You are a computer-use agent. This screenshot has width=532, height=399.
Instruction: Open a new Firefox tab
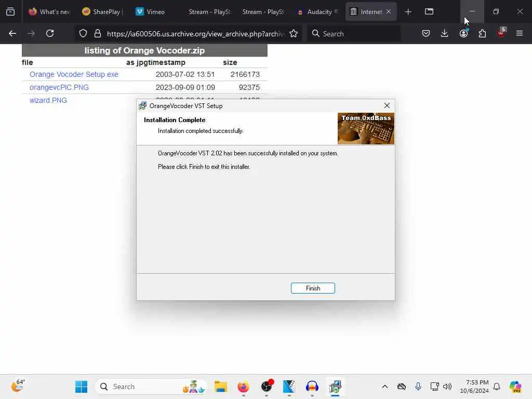point(408,12)
